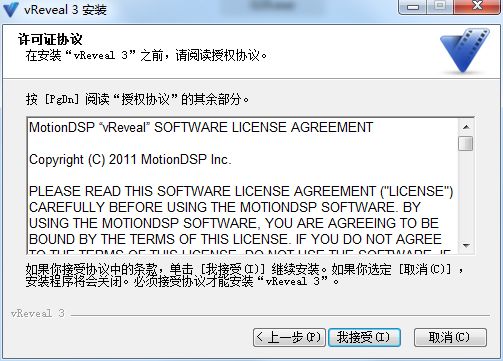Click the license scrollbar down arrow
503x361 pixels.
pyautogui.click(x=466, y=246)
